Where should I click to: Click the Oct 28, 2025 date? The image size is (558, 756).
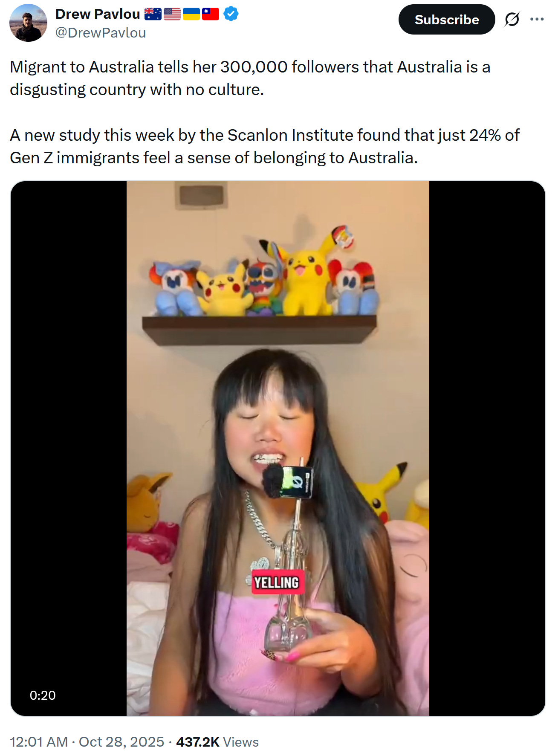(x=121, y=742)
